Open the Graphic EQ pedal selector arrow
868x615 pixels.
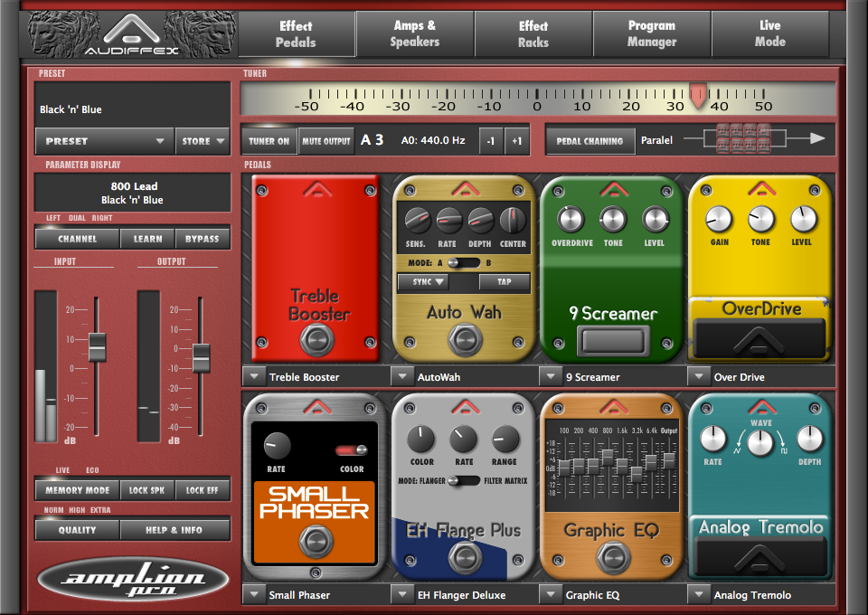551,594
